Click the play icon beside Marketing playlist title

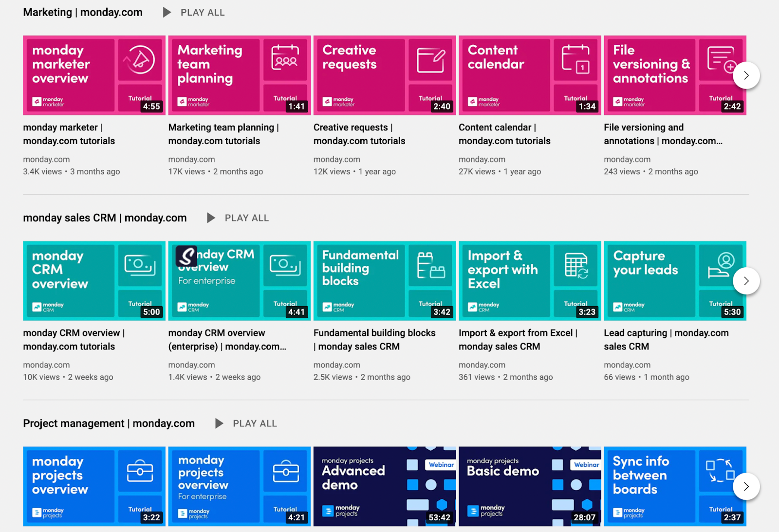coord(167,12)
